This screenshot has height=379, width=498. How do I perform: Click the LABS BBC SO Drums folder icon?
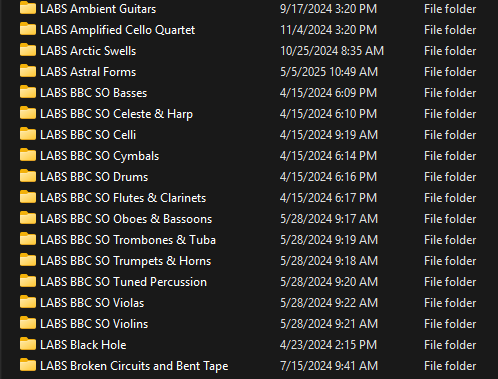[28, 176]
